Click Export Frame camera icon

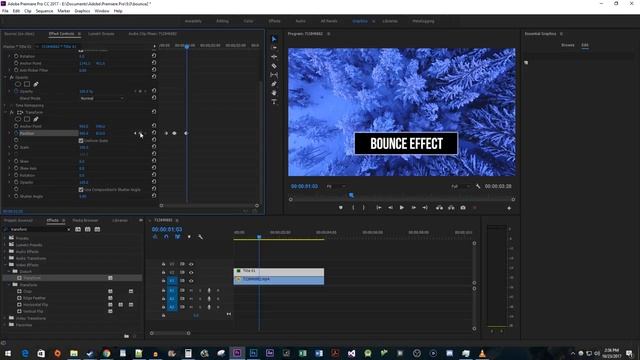click(x=463, y=208)
